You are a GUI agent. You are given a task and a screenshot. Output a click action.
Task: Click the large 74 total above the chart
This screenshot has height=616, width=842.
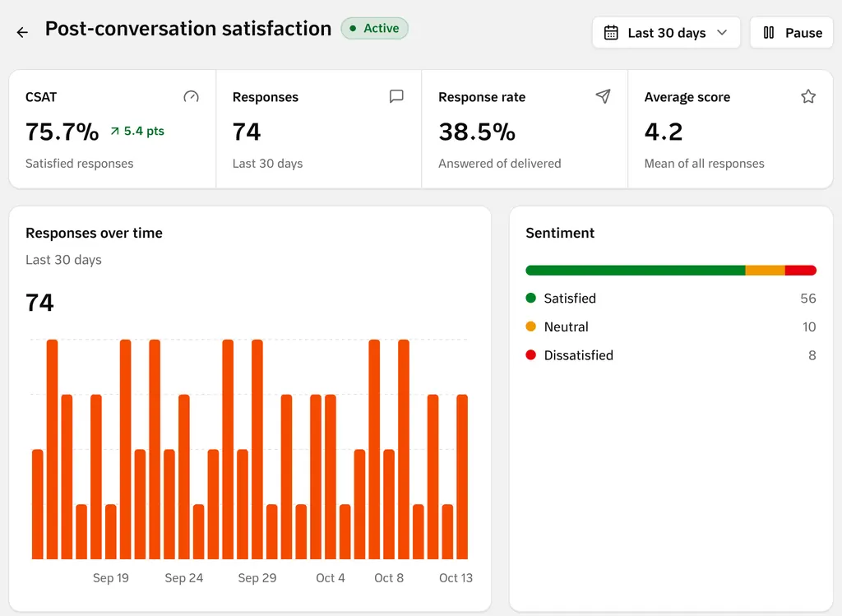(39, 303)
